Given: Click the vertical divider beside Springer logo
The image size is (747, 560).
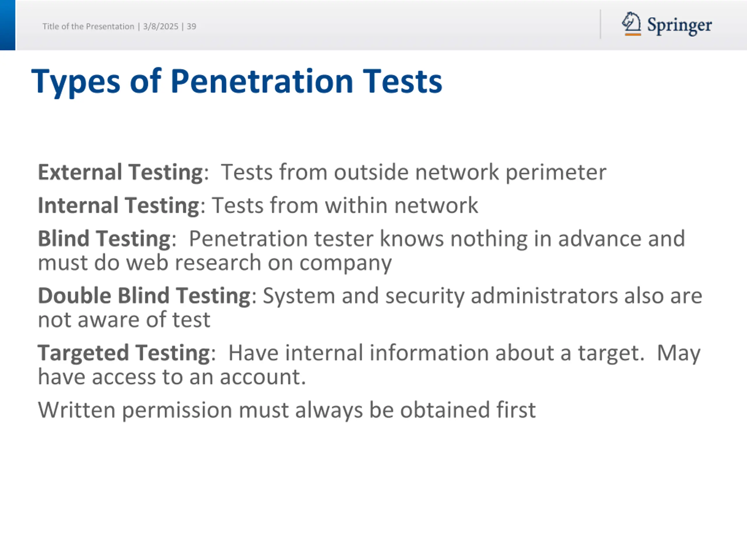Looking at the screenshot, I should point(601,24).
